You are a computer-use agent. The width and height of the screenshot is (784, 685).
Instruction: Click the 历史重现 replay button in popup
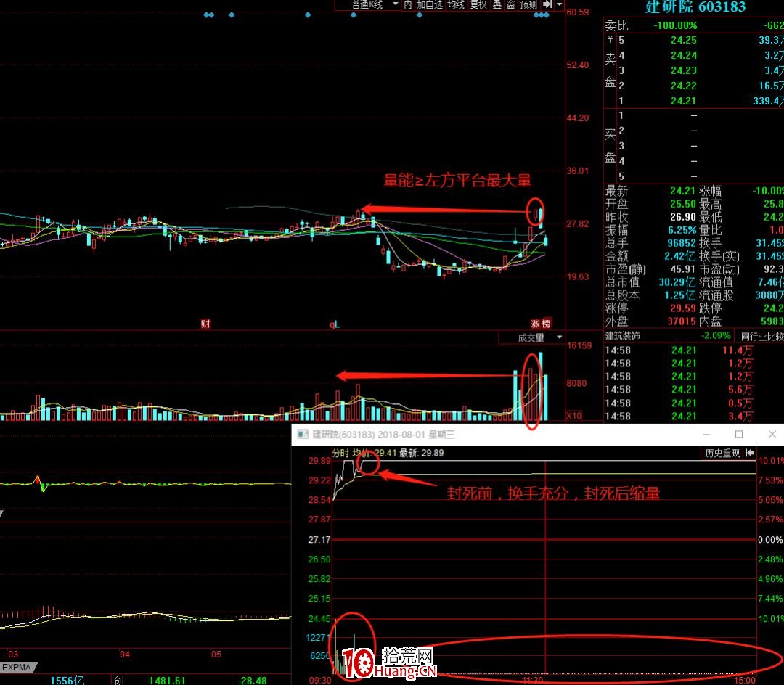[722, 454]
